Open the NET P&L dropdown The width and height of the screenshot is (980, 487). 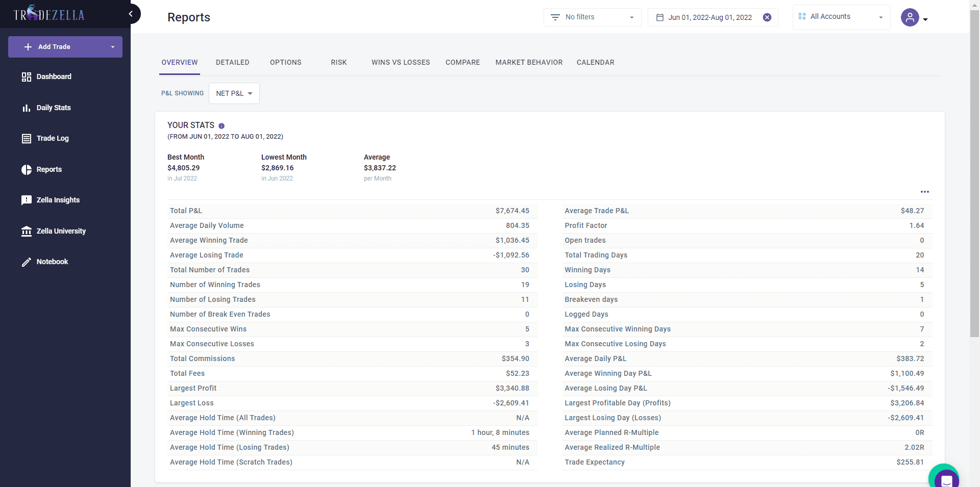tap(234, 93)
